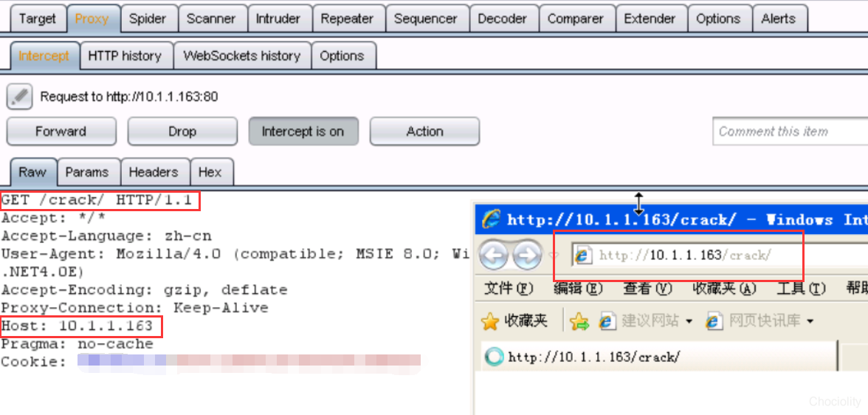868x415 pixels.
Task: Open the Comparer tab
Action: [x=576, y=19]
